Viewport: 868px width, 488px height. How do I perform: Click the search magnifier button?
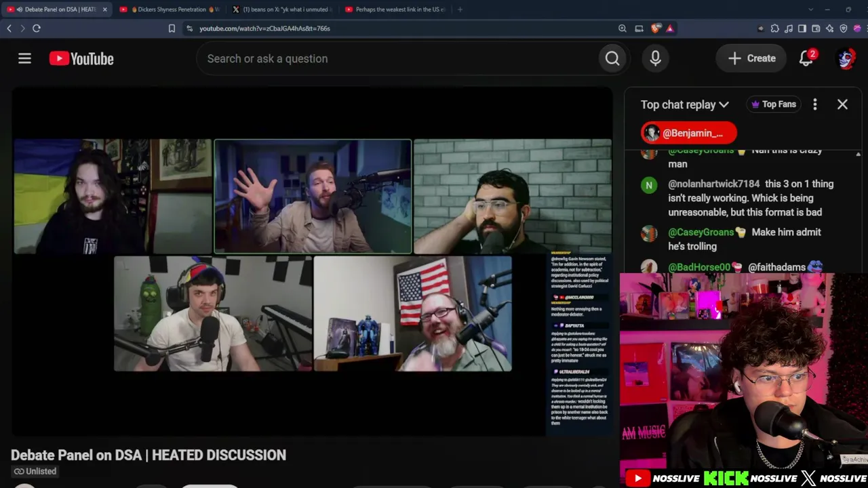click(x=612, y=59)
